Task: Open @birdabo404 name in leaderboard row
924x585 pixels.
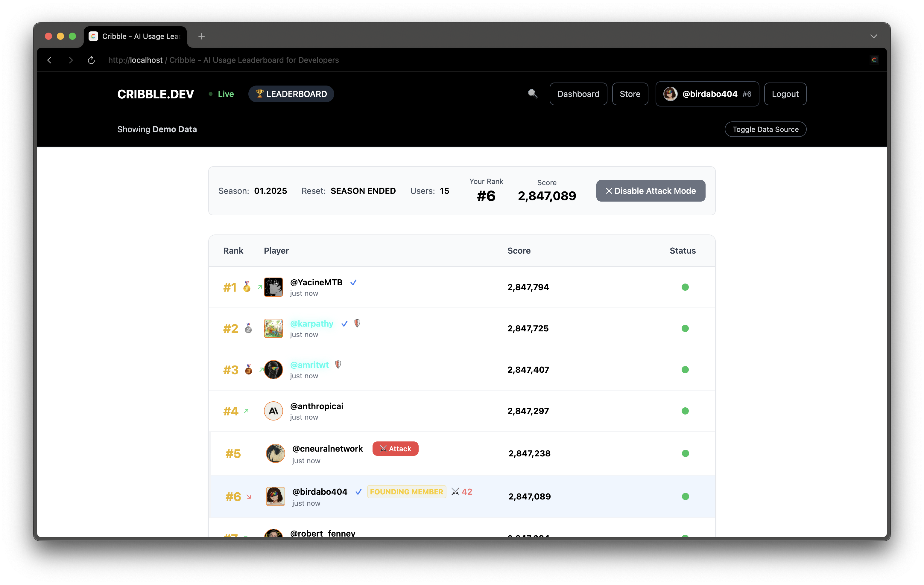Action: [320, 492]
